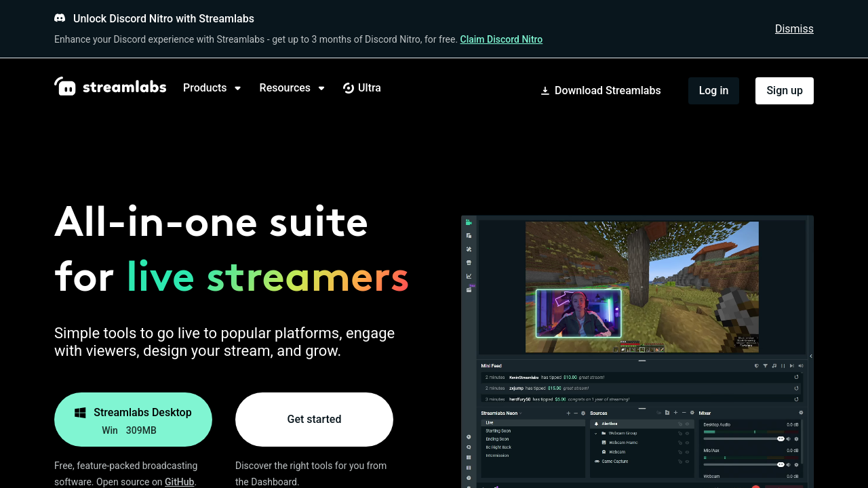Toggle the Alertbox source visibility eye
Screen dimensions: 868x488
click(x=687, y=424)
